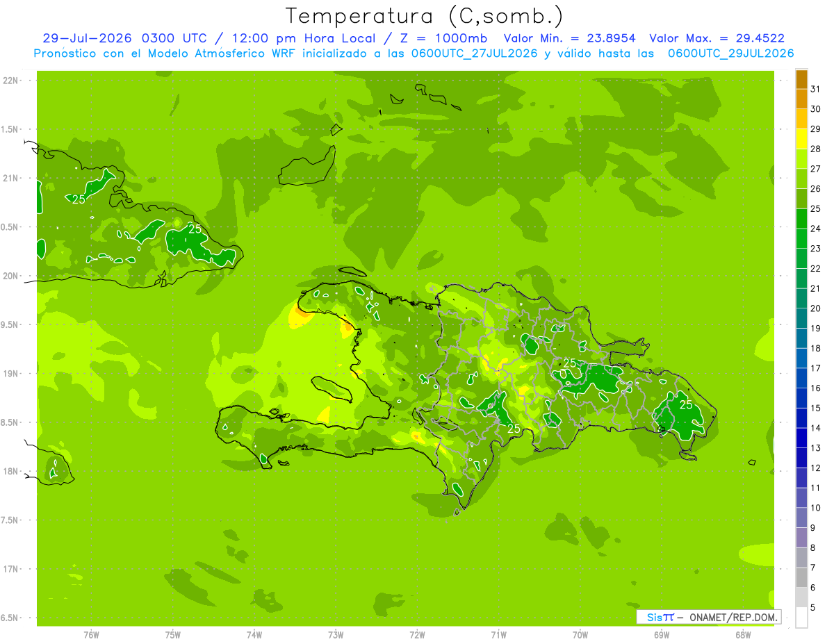The width and height of the screenshot is (834, 644).
Task: Click the 20N latitude axis label
Action: point(10,276)
